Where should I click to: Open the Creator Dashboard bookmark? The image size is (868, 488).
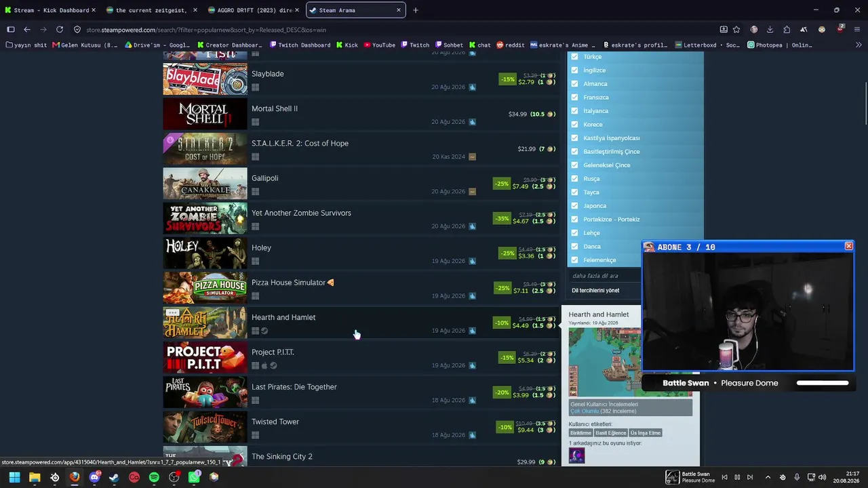(230, 45)
